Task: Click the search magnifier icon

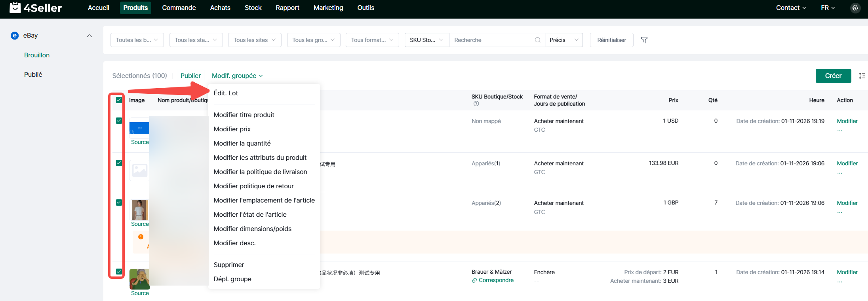Action: [537, 40]
